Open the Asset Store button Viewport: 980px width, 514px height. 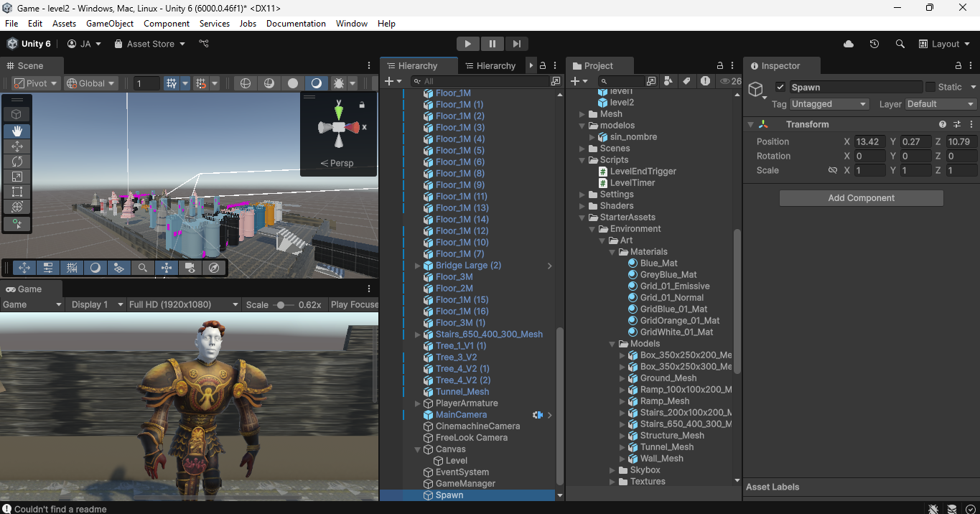click(x=149, y=44)
